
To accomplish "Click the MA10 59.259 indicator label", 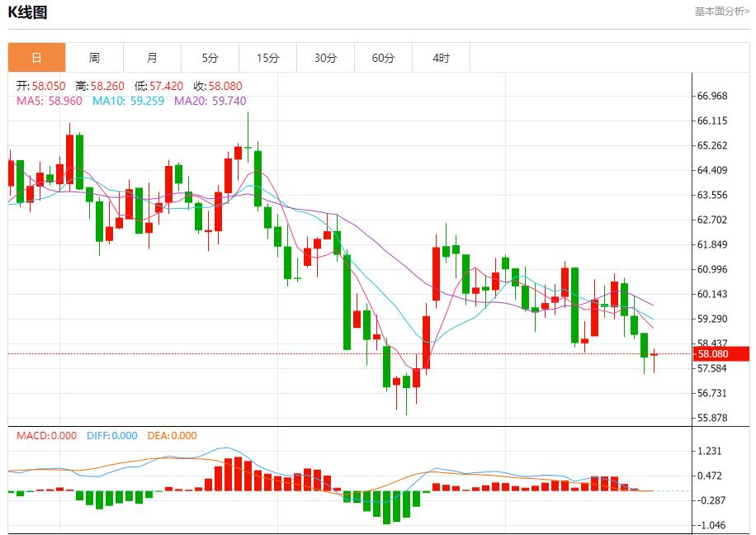I will pyautogui.click(x=128, y=101).
